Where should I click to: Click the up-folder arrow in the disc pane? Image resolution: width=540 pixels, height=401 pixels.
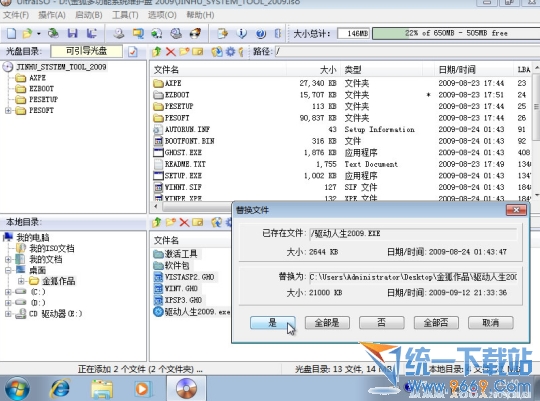(x=157, y=52)
